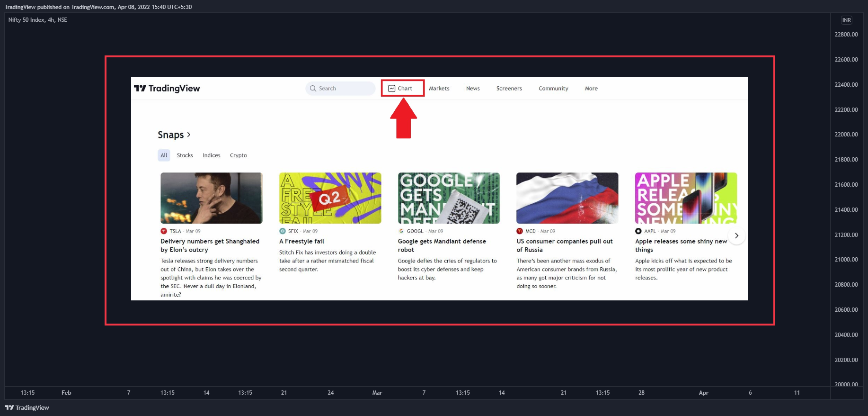The width and height of the screenshot is (868, 416).
Task: Click the 'Tesla releases strong delivery numbers' description
Action: pos(211,278)
